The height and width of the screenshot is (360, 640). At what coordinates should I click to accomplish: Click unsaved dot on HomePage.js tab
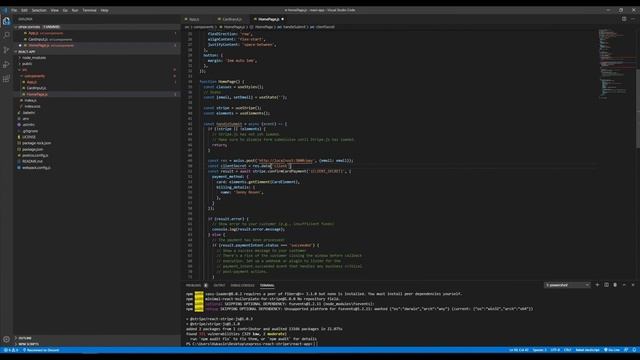pyautogui.click(x=282, y=19)
